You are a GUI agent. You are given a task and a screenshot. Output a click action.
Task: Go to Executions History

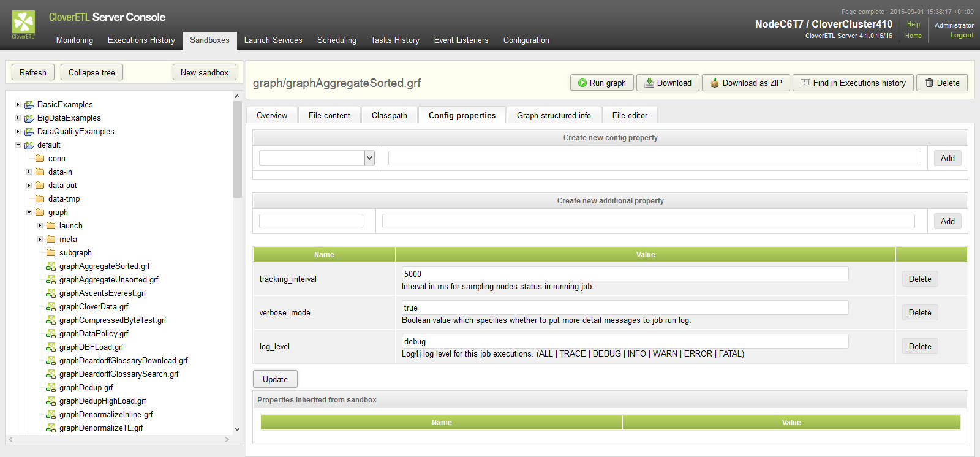click(x=141, y=40)
